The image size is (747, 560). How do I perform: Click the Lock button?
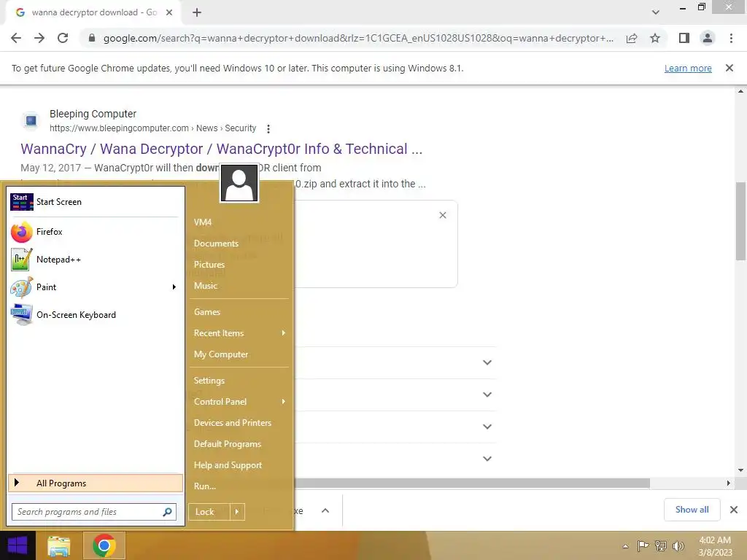tap(209, 512)
